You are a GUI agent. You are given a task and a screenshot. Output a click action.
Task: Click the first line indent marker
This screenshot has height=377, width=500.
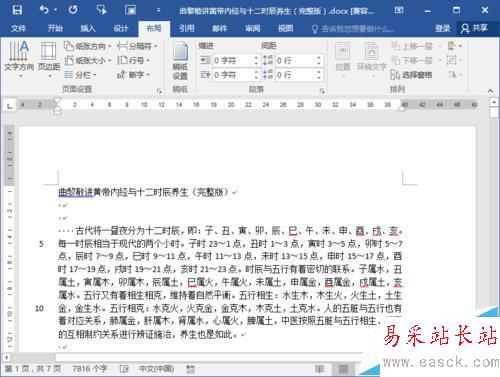tap(57, 100)
